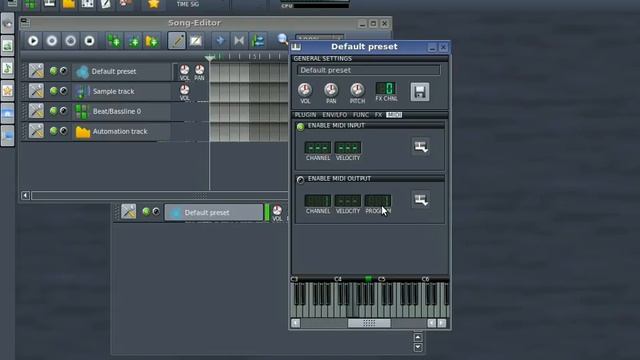Add an automation track
Screen dimensions: 640x360
click(x=152, y=40)
